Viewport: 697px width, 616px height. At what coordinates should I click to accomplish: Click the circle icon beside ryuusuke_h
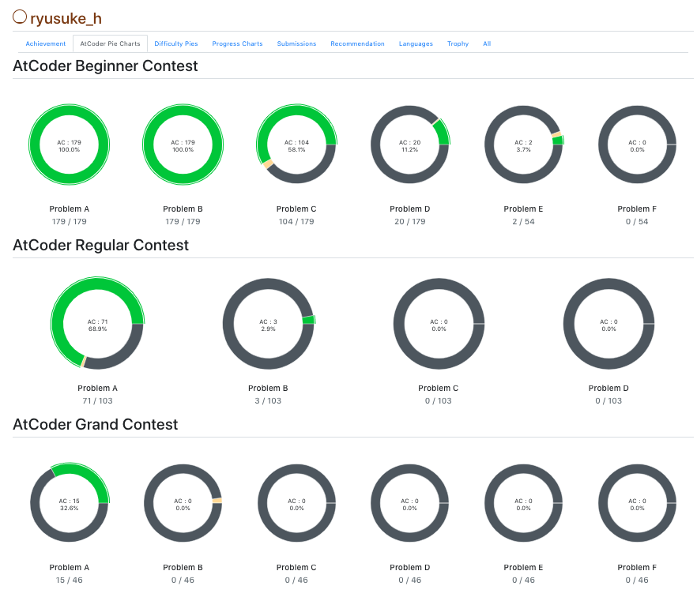coord(20,17)
